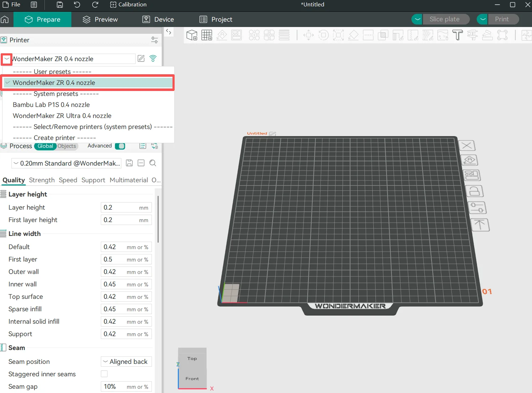Lock plate 01 with padlock icon
Screen dimensions: 532x393
pos(475,191)
